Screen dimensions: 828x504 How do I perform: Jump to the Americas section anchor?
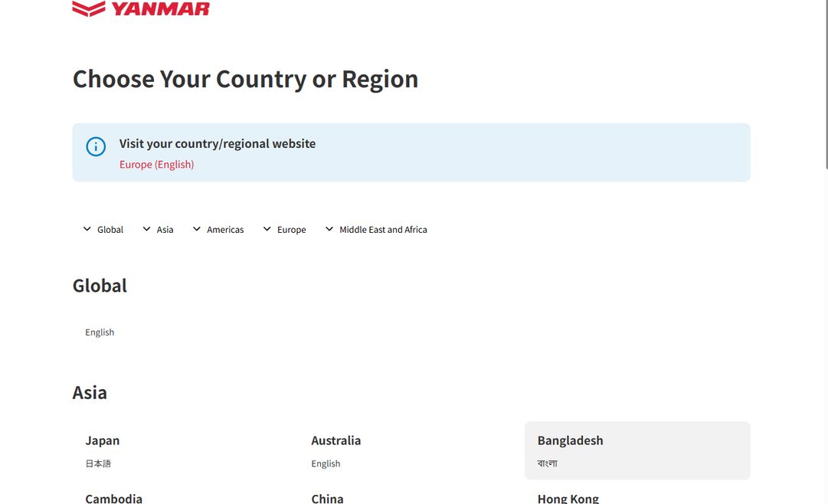[x=218, y=229]
